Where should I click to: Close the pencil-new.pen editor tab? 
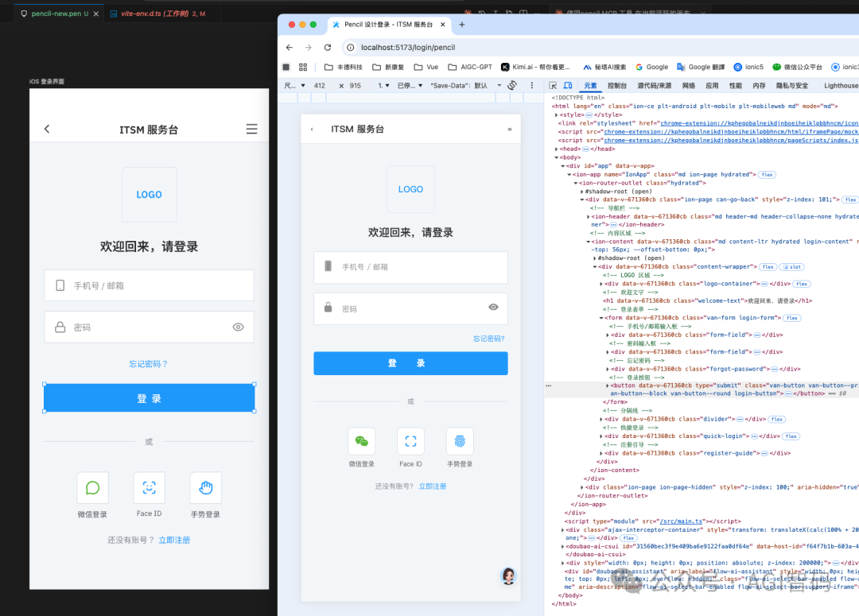click(x=96, y=14)
